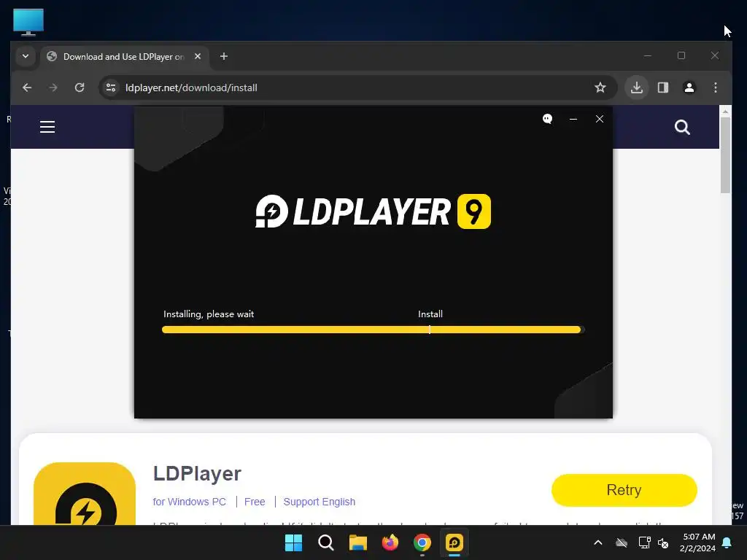This screenshot has height=560, width=747.
Task: Click the 'Installing, please wait' status text
Action: click(209, 314)
